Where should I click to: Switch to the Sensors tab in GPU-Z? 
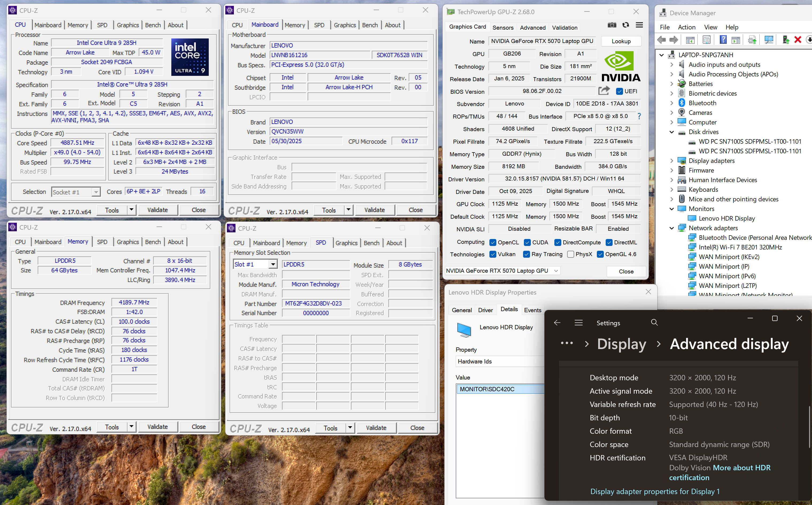click(x=502, y=28)
